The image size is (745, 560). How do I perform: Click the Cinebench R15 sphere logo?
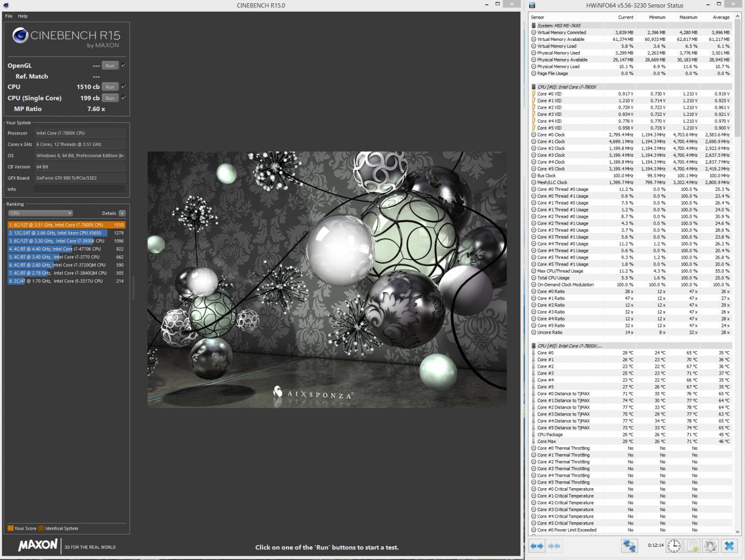click(20, 36)
